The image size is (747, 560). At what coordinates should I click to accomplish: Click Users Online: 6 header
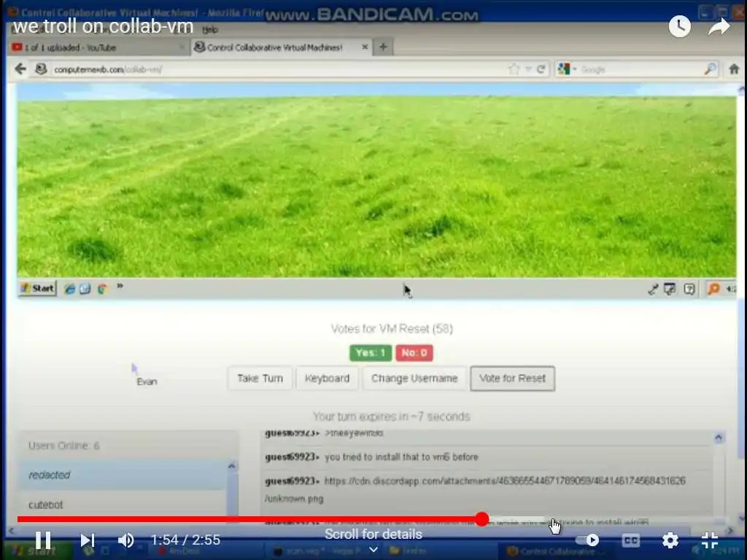[x=64, y=446]
